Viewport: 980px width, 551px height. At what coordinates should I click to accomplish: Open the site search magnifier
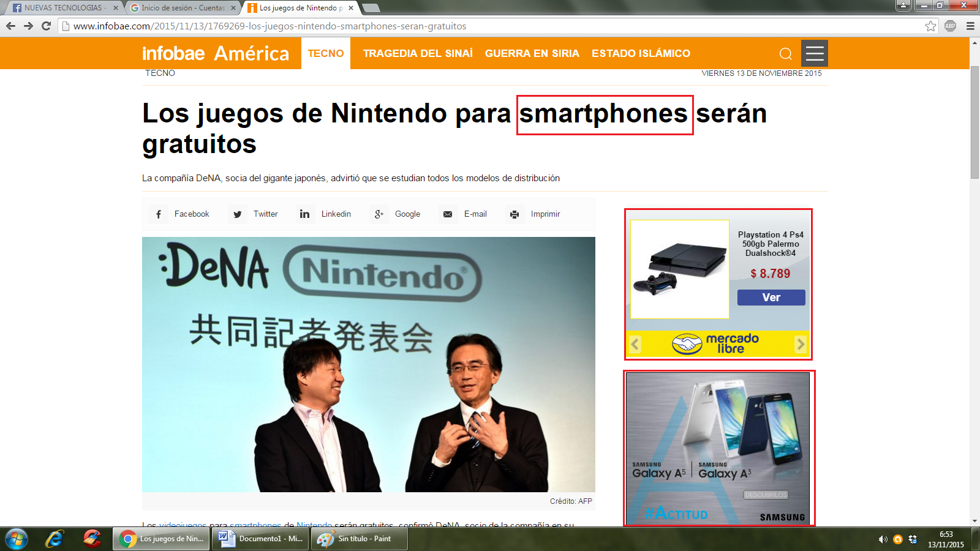pos(785,54)
